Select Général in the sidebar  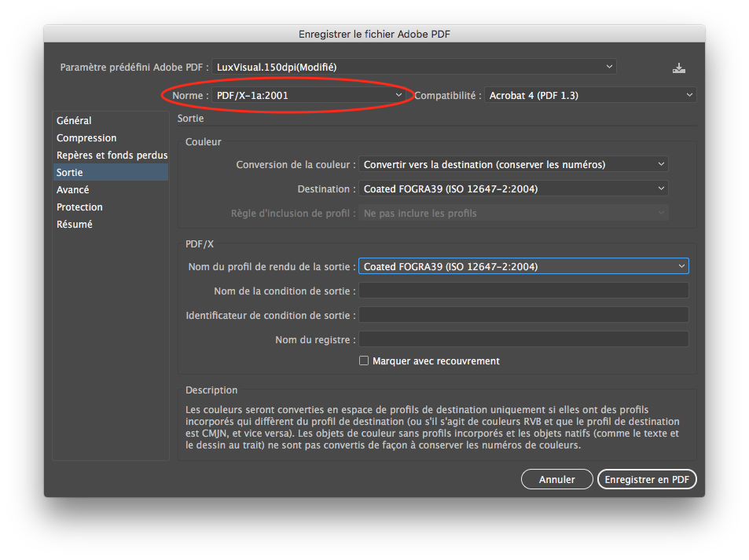click(74, 121)
